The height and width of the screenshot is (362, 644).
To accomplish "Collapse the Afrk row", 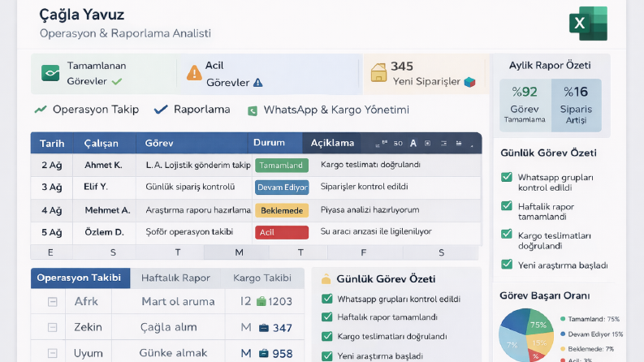I will tap(53, 302).
